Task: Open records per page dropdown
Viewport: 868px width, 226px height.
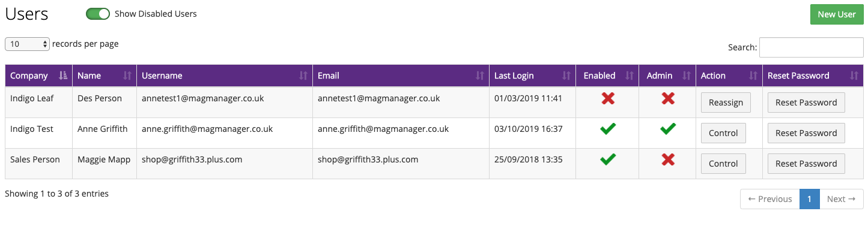Action: (x=27, y=44)
